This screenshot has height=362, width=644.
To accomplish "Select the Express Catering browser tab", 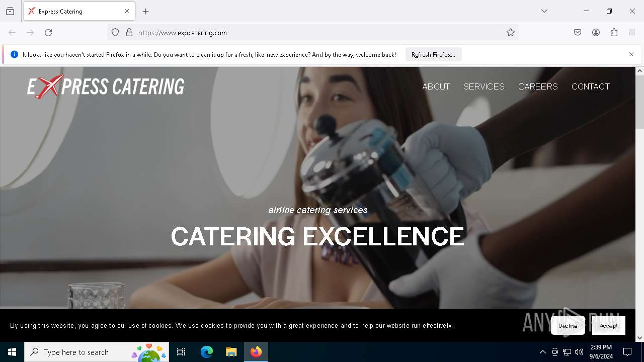I will tap(79, 11).
